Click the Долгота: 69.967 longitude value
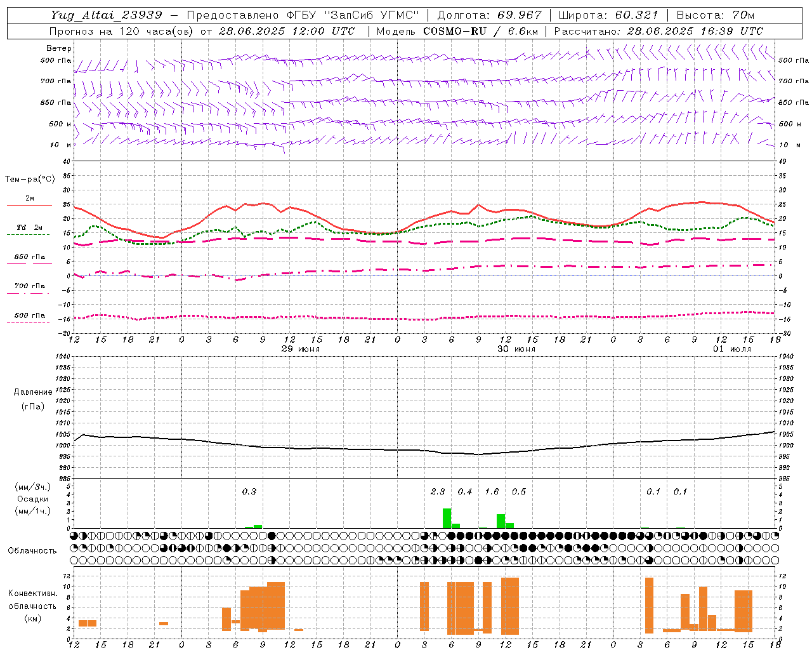This screenshot has width=812, height=650. (x=489, y=15)
